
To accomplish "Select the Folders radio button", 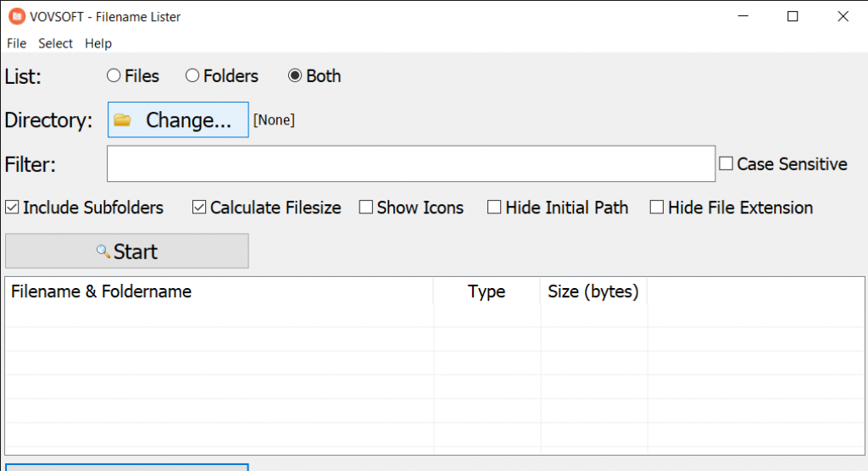I will [192, 76].
